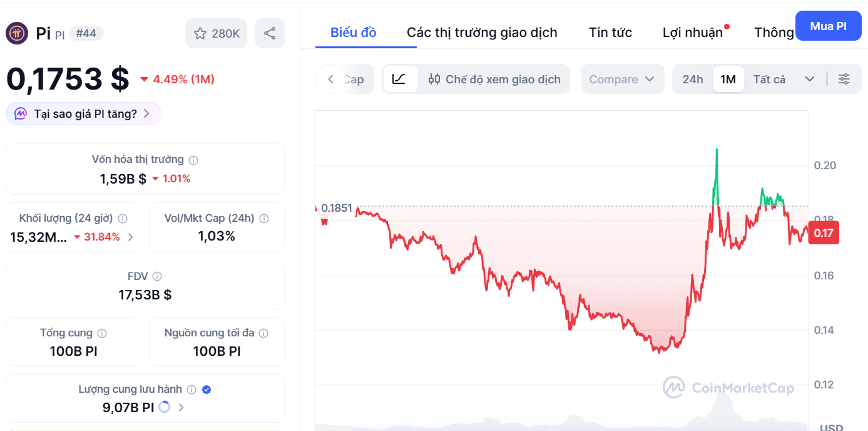Screen dimensions: 868x431
Task: Click the share icon button
Action: tap(270, 33)
